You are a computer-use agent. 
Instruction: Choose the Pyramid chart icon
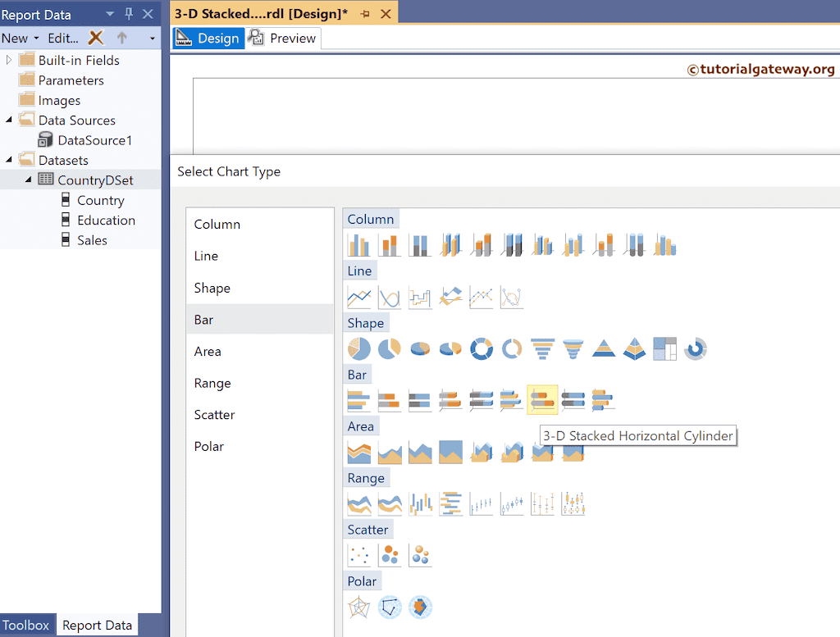click(x=603, y=349)
